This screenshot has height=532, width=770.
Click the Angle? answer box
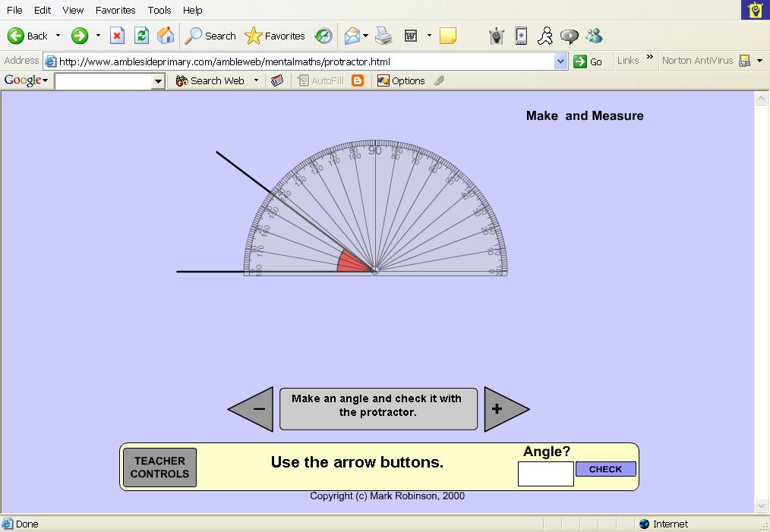pyautogui.click(x=545, y=474)
